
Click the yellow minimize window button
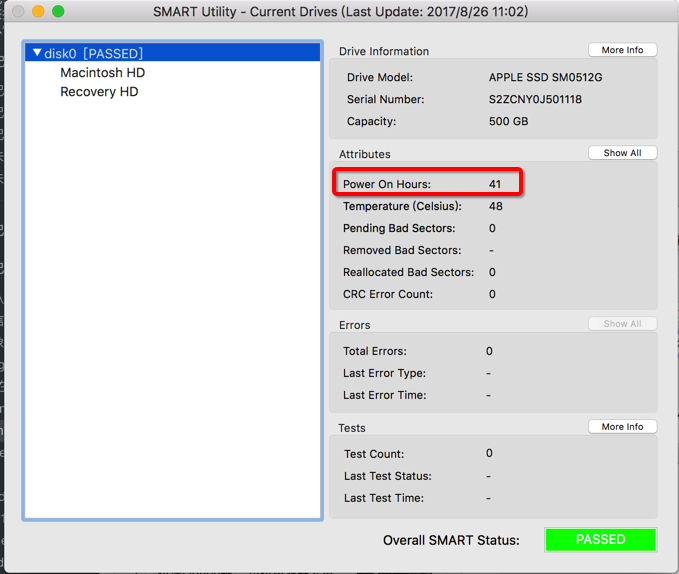[38, 11]
